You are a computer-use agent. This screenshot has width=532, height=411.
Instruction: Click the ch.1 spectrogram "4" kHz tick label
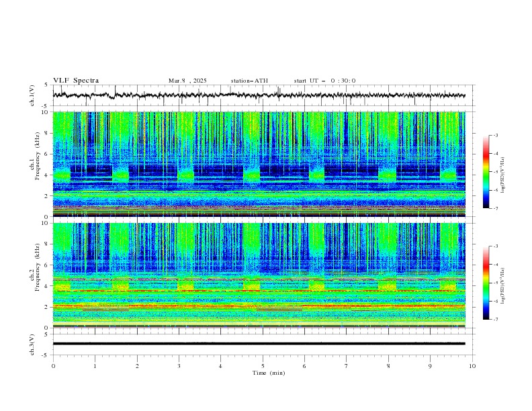pyautogui.click(x=47, y=175)
